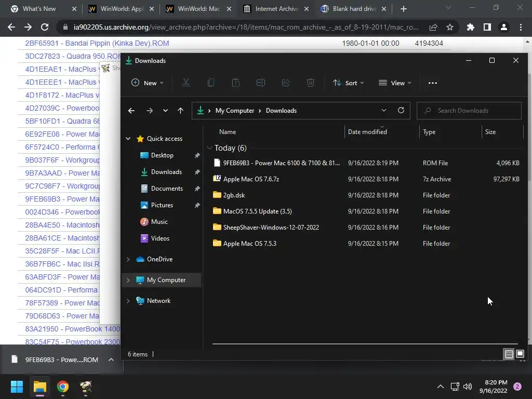Select Desktop in Quick access
532x399 pixels.
pos(162,155)
